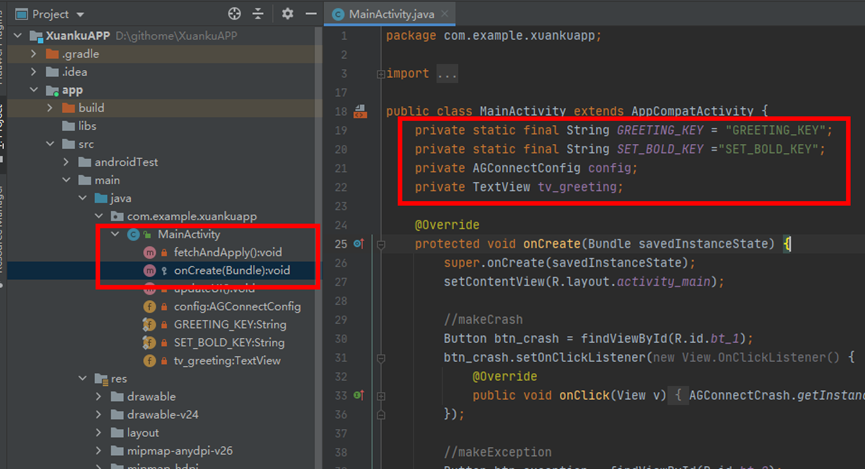Image resolution: width=865 pixels, height=469 pixels.
Task: Click the Collapse All icon in Project panel
Action: point(260,14)
